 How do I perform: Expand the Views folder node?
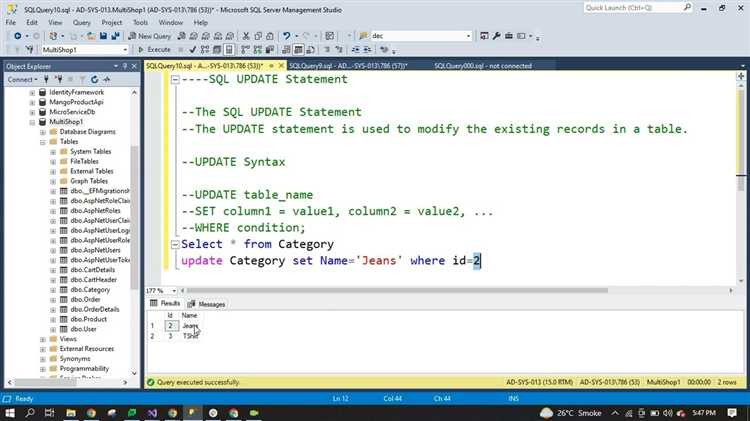(x=44, y=339)
